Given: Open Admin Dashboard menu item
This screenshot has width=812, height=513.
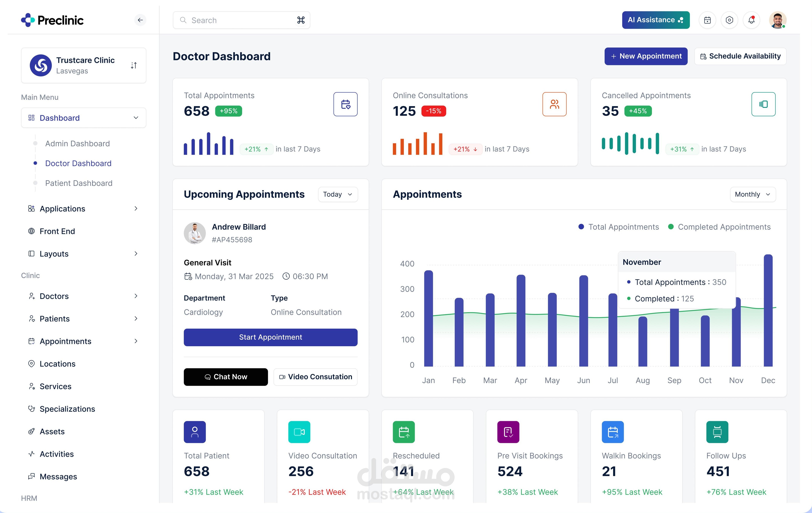Looking at the screenshot, I should click(x=77, y=144).
